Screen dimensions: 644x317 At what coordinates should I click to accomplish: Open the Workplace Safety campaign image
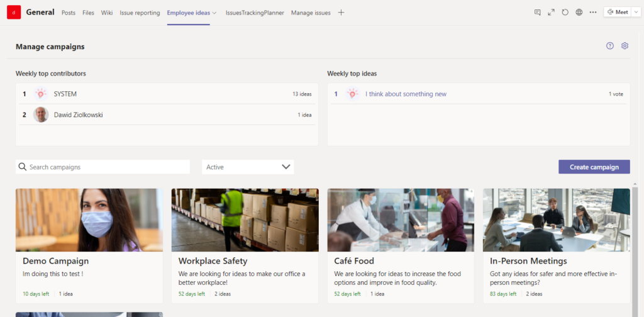[x=245, y=220]
